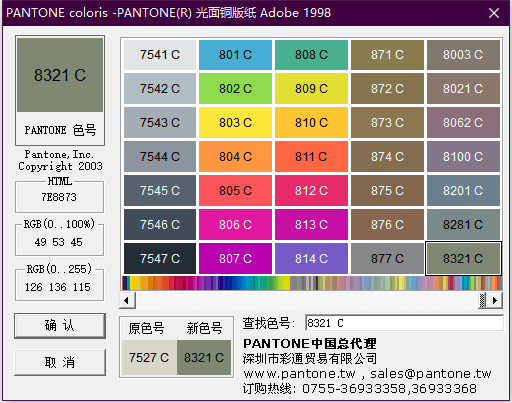This screenshot has height=403, width=512.
Task: Choose the 876 C copper swatch
Action: pyautogui.click(x=387, y=225)
